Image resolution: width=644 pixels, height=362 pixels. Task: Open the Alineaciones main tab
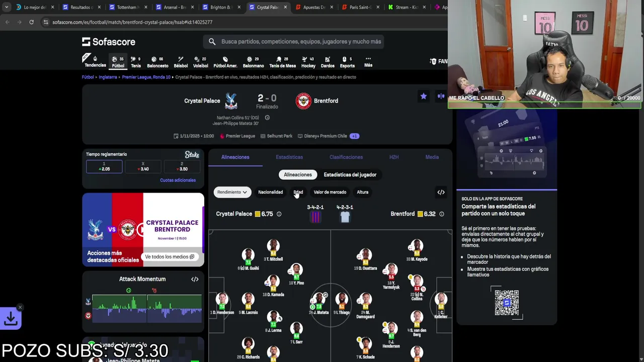[235, 157]
